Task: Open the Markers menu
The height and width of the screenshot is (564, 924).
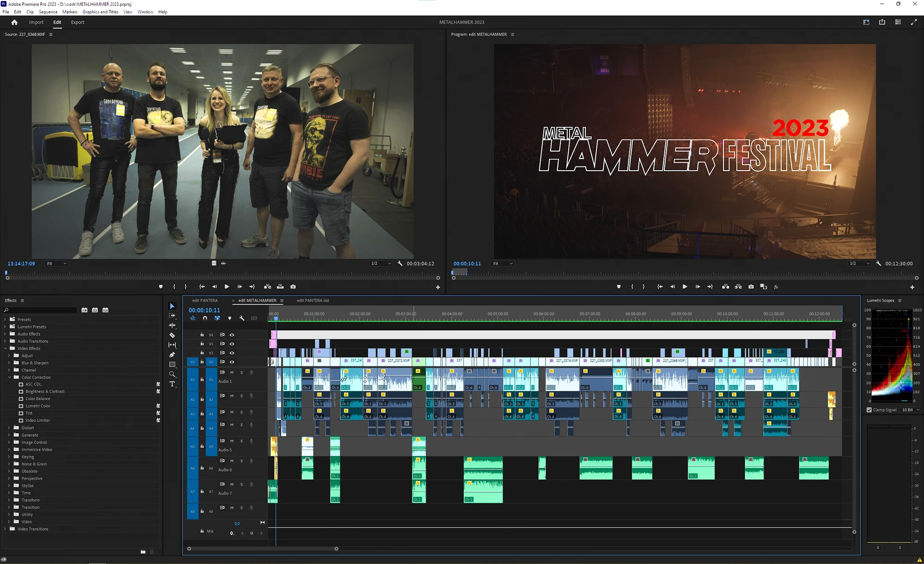Action: (70, 12)
